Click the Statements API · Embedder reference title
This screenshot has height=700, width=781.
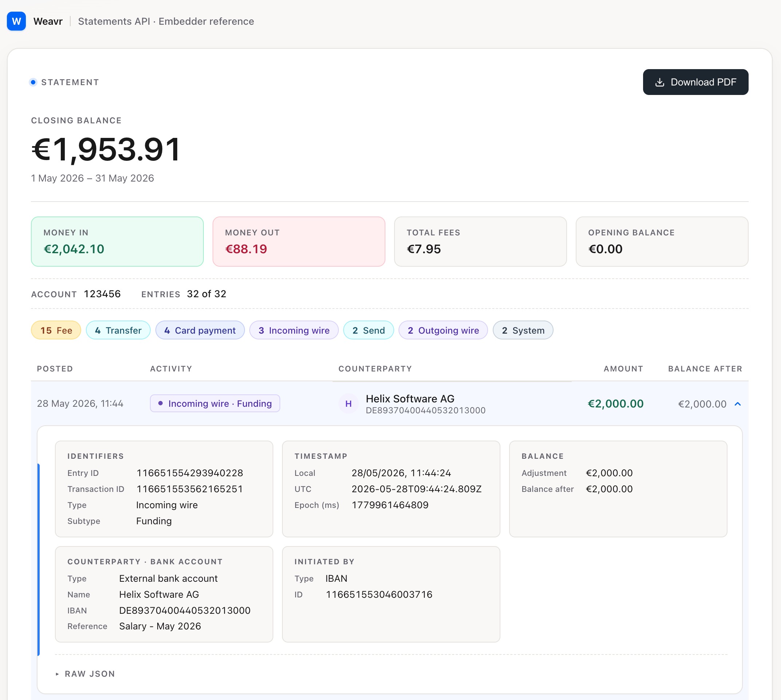coord(166,21)
